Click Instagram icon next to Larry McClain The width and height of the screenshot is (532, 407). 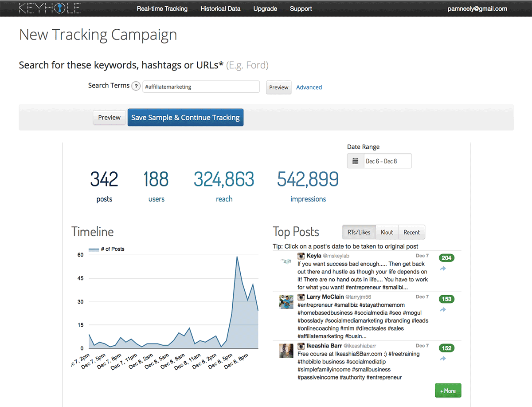pos(301,297)
